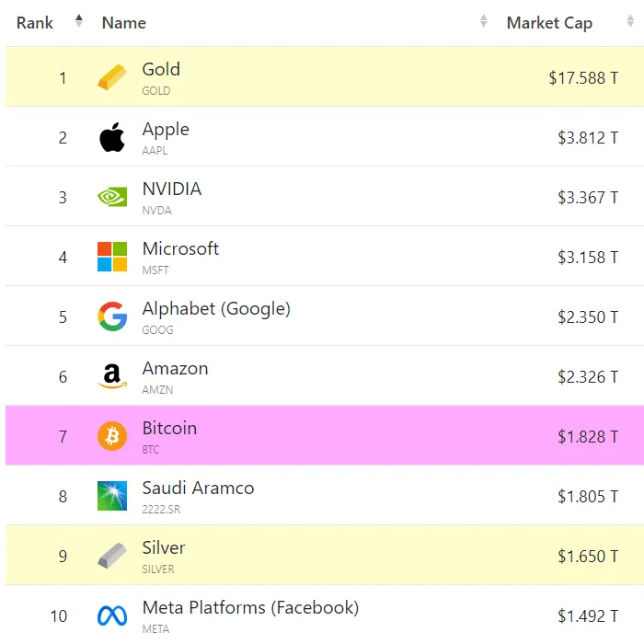644x644 pixels.
Task: Click the Saudi Aramco logo
Action: pyautogui.click(x=112, y=496)
